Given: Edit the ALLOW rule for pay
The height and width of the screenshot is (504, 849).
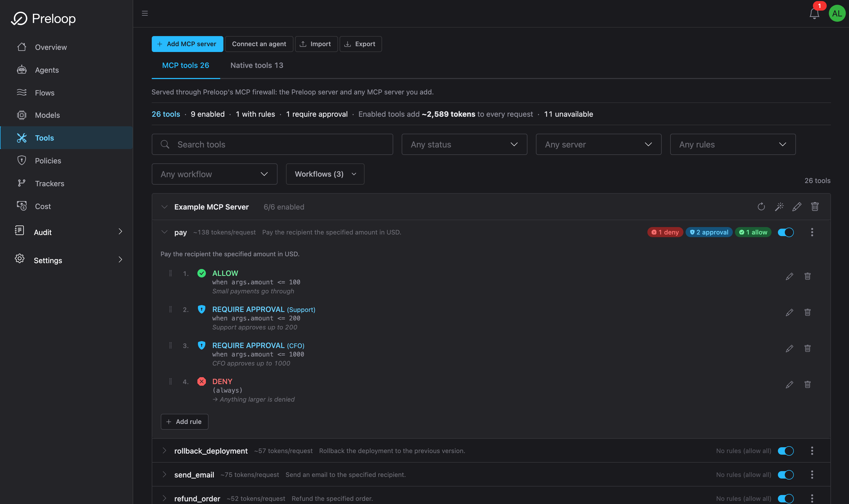Looking at the screenshot, I should (789, 276).
